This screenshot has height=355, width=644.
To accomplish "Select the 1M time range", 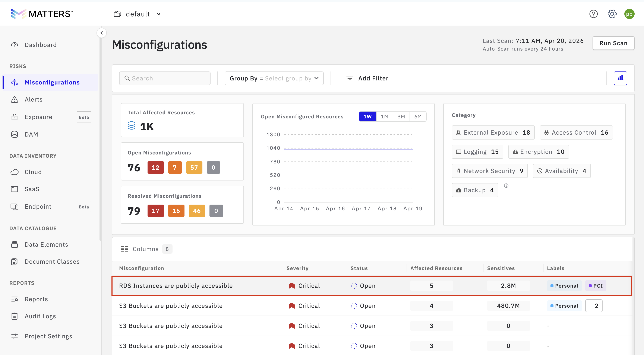I will tap(384, 117).
